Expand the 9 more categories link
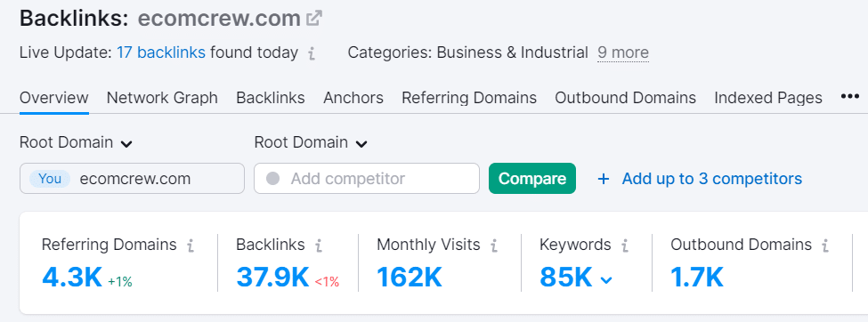This screenshot has width=868, height=322. point(623,53)
